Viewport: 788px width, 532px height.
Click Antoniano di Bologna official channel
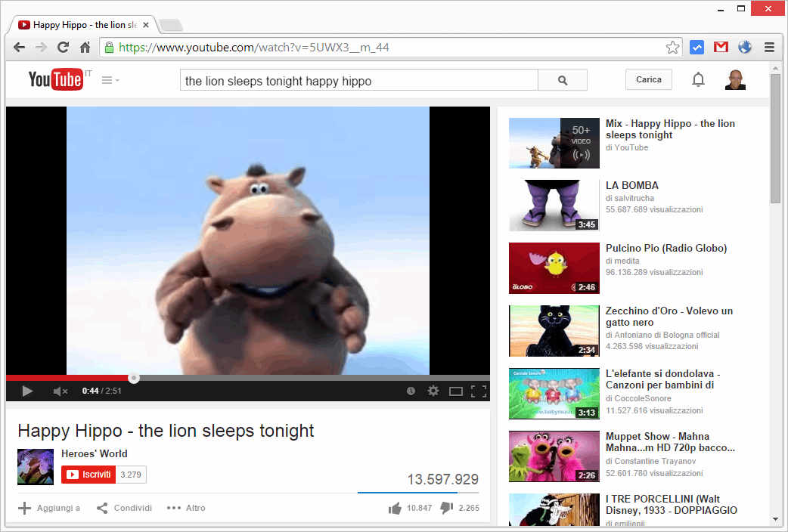667,335
